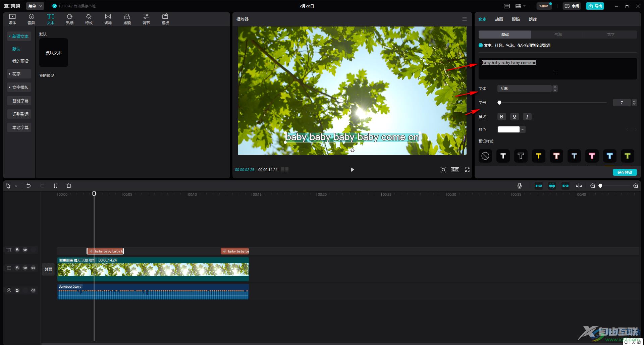Play the video preview
Image resolution: width=644 pixels, height=345 pixels.
352,170
